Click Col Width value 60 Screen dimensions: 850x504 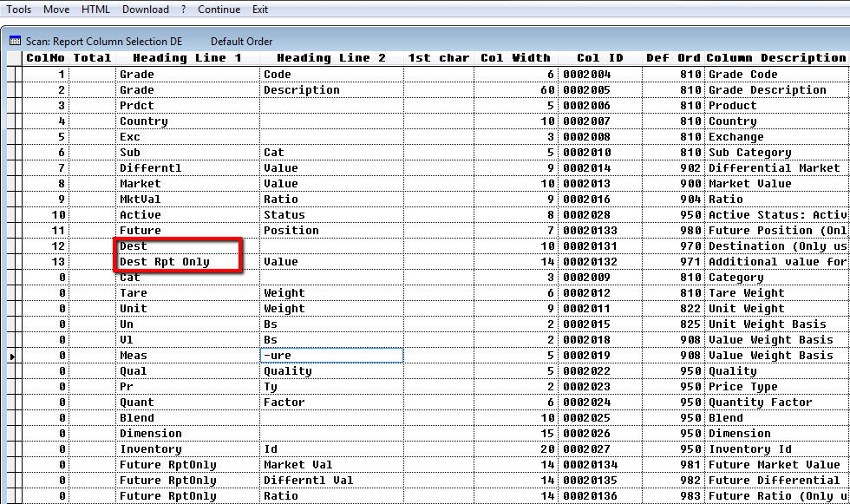click(515, 90)
